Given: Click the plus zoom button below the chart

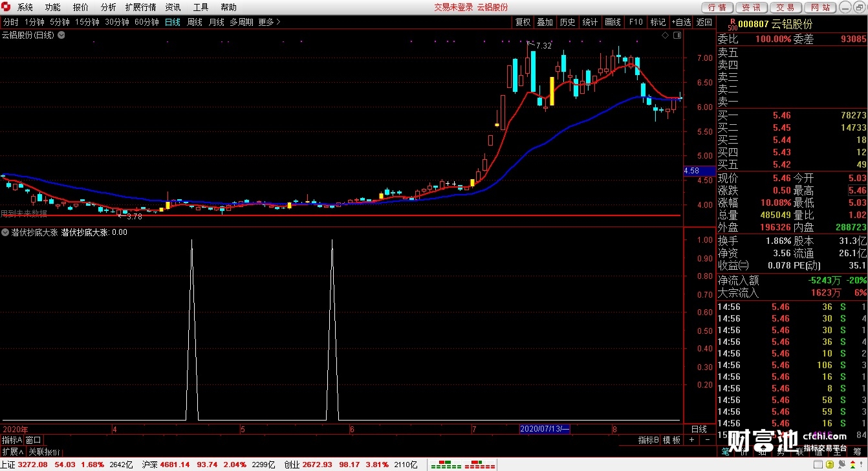Looking at the screenshot, I should pyautogui.click(x=691, y=440).
